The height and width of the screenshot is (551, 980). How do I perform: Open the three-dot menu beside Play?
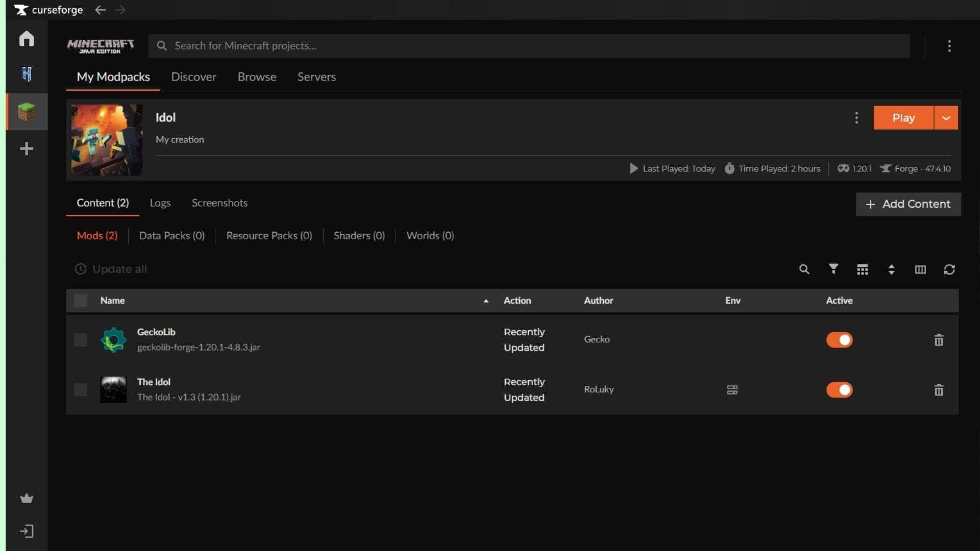pos(856,117)
